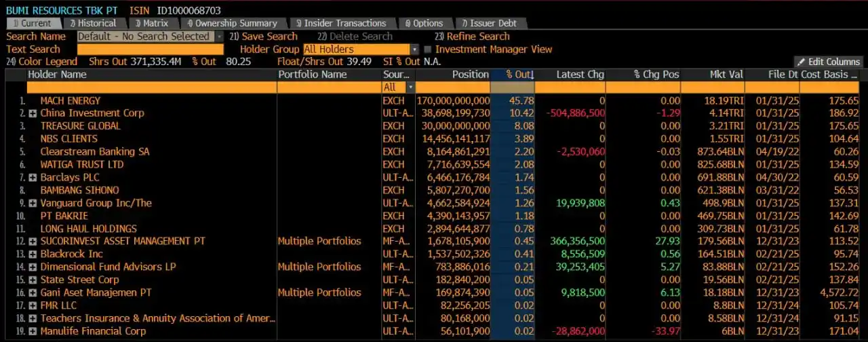Expand the Vanguard Group Inc/The row
This screenshot has height=342, width=868.
pos(33,204)
